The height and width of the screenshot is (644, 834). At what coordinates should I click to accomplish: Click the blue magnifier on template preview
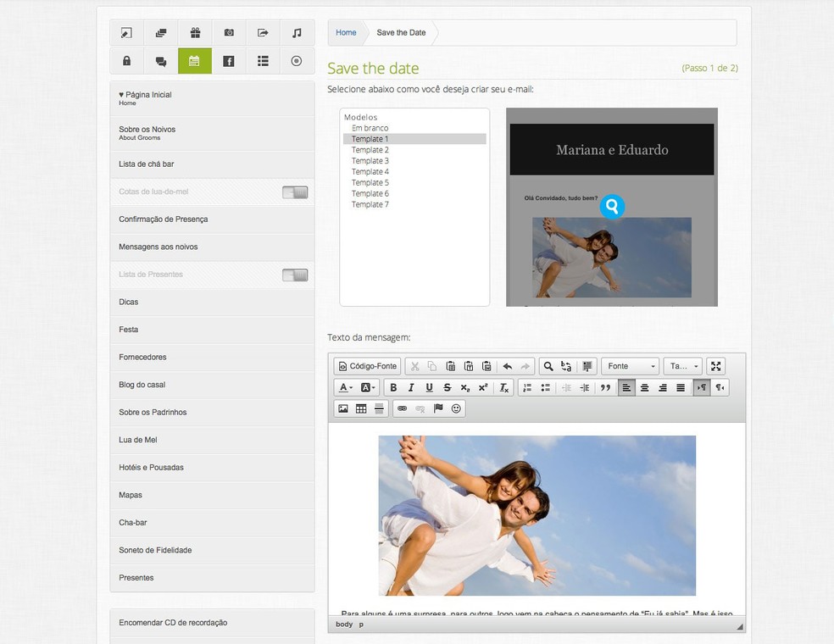pos(612,206)
